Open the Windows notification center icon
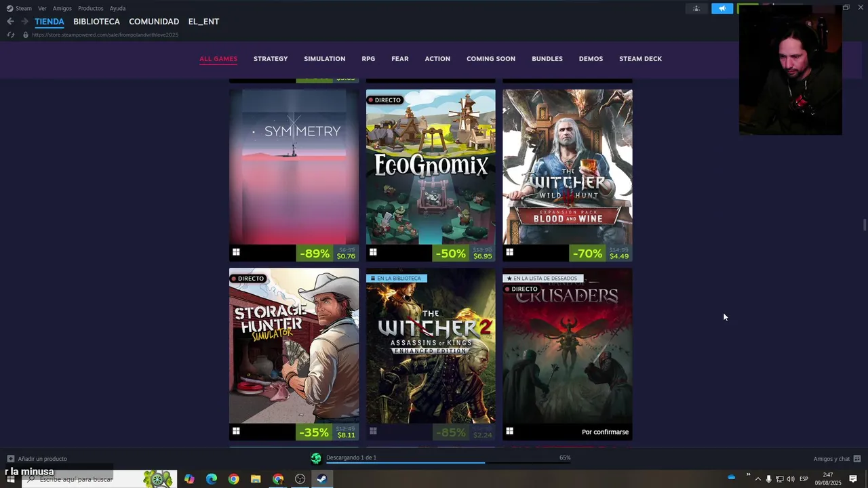 pos(853,479)
